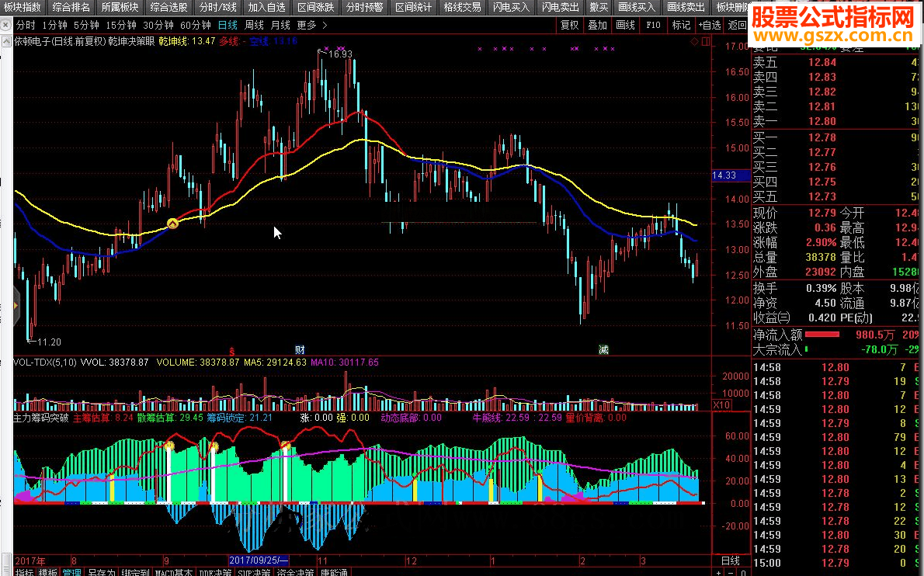Select 资金决策 indicator template
This screenshot has width=924, height=576.
point(295,572)
